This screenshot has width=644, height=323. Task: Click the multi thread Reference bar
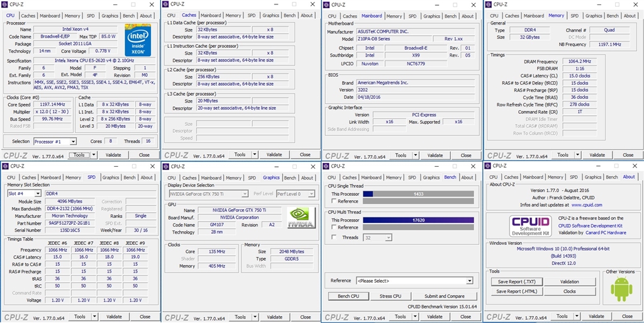(x=418, y=227)
